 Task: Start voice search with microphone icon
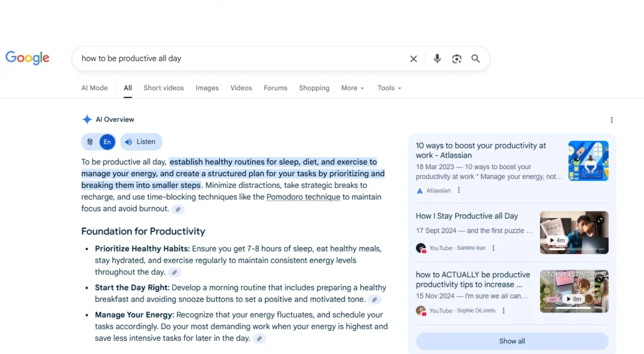click(437, 58)
